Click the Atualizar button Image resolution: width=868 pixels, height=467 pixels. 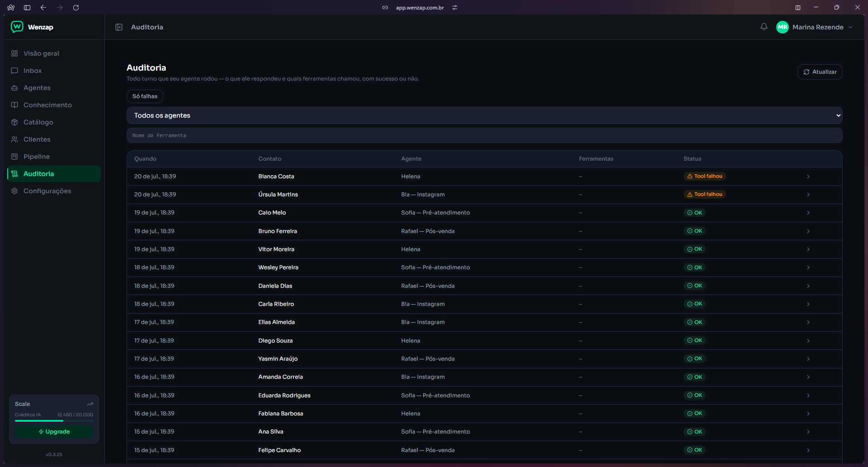click(x=820, y=72)
